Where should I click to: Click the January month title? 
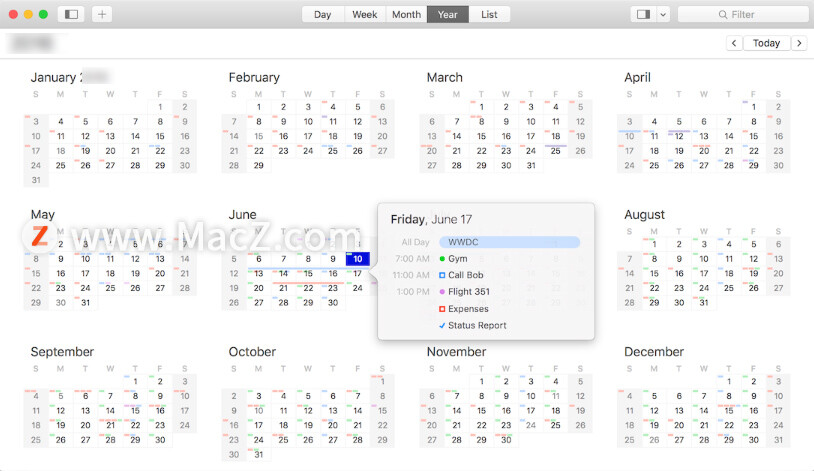53,77
